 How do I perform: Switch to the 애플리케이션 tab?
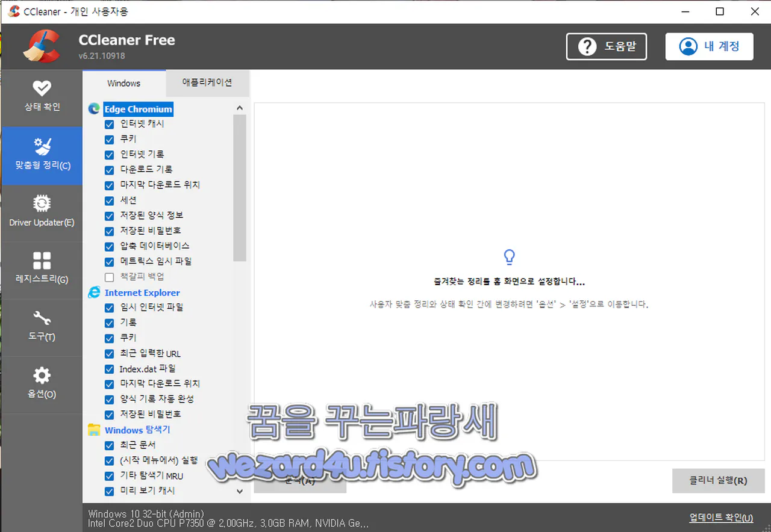point(207,83)
